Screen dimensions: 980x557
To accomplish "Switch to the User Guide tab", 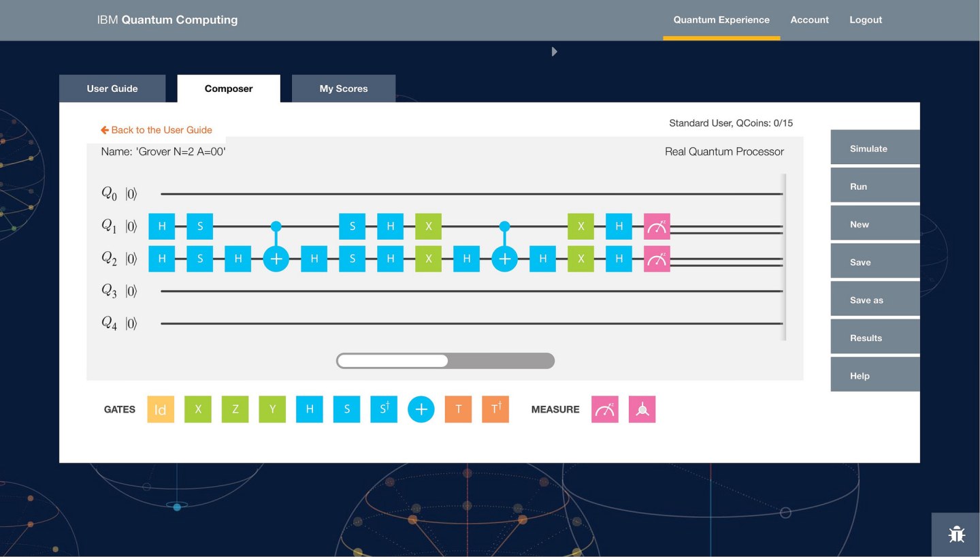I will point(112,89).
